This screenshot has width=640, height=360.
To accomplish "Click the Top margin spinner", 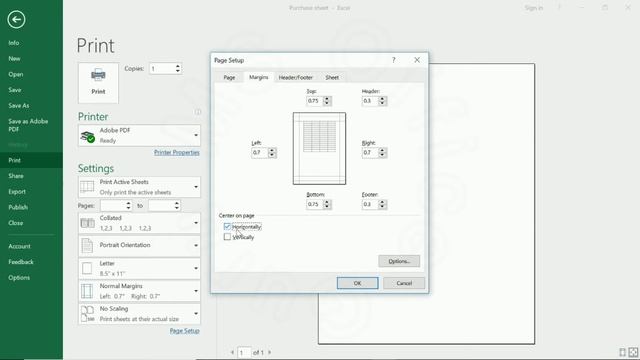I will coord(327,101).
